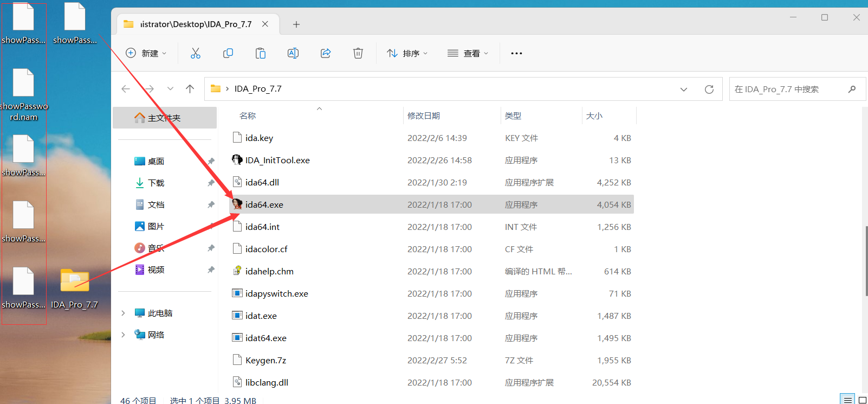Screen dimensions: 868x404
Task: Click the Paste clipboard icon
Action: pos(261,53)
